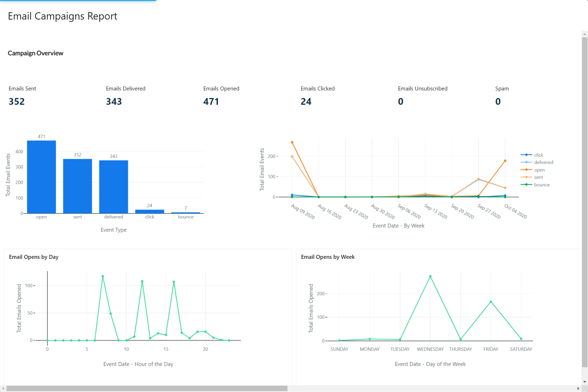
Task: Click the small click bar showing 24
Action: [150, 211]
